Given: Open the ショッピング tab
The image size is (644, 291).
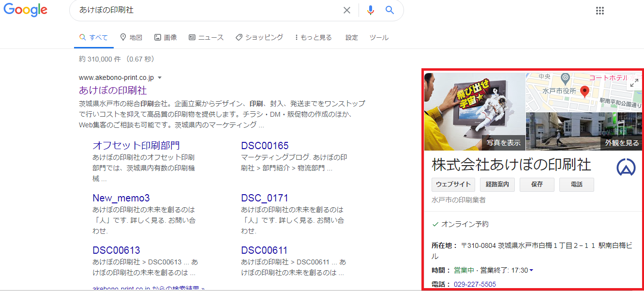Looking at the screenshot, I should click(x=259, y=37).
